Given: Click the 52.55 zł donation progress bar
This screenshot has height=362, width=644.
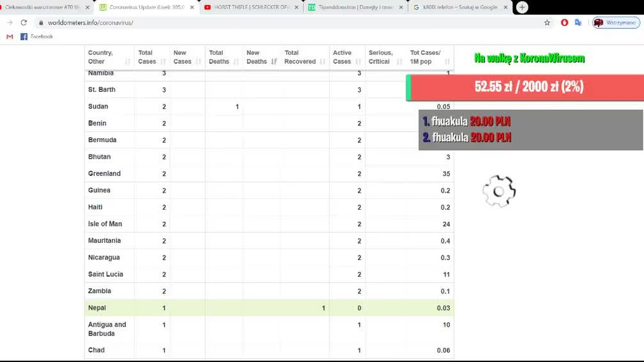Looking at the screenshot, I should point(525,87).
